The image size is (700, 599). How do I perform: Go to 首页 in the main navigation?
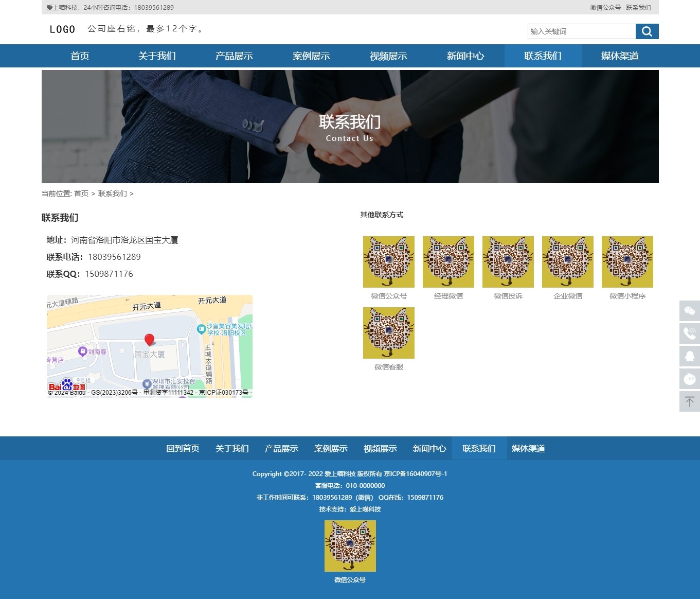click(80, 56)
